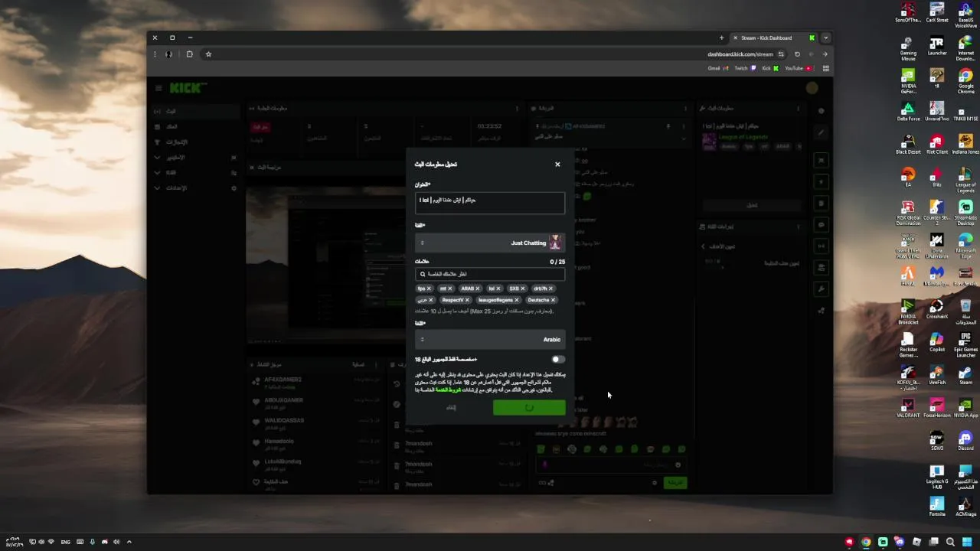Open the Riot Client desktop shortcut
Viewport: 980px width, 551px height.
click(936, 145)
